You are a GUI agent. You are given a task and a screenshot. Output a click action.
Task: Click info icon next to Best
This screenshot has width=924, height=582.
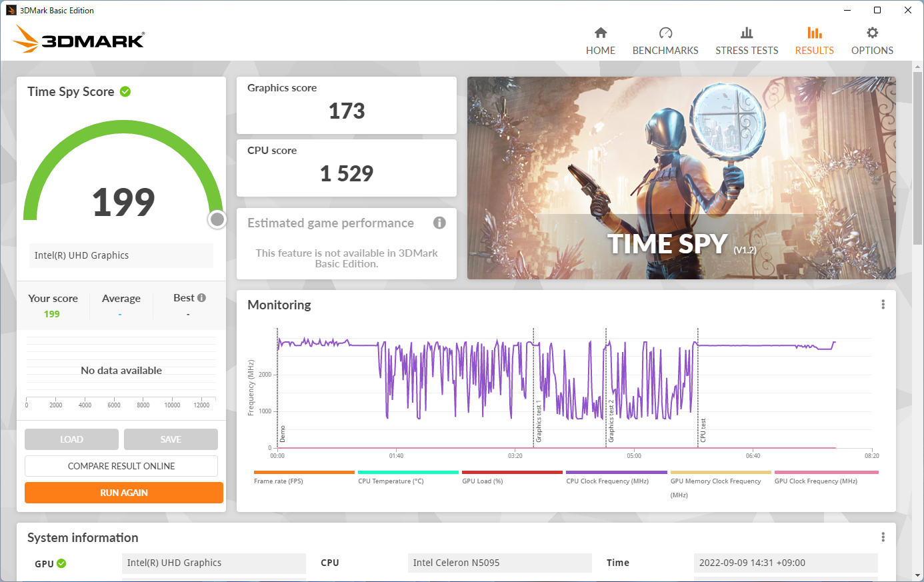(201, 298)
